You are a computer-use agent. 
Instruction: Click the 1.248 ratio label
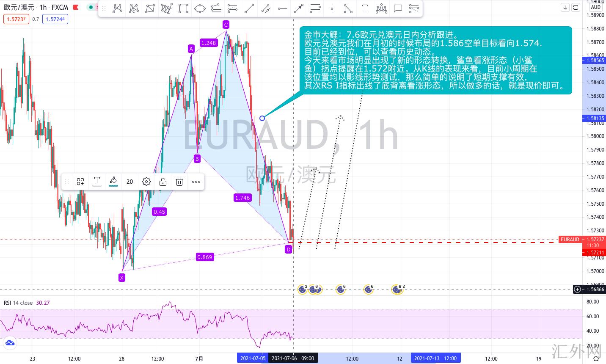pos(209,43)
